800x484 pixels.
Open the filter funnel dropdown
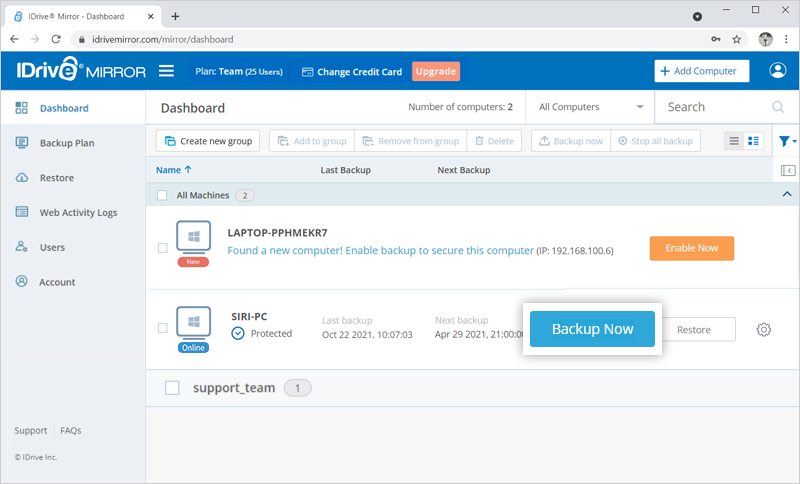click(787, 141)
